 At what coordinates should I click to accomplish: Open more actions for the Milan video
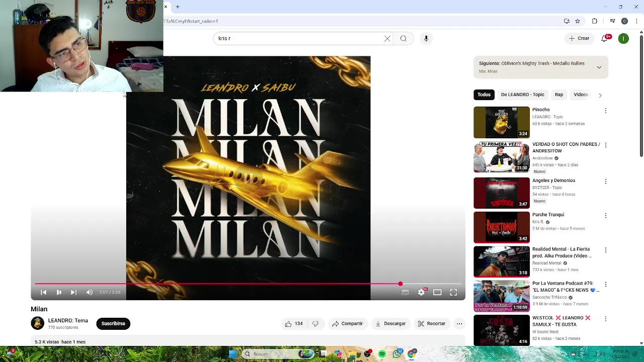459,324
